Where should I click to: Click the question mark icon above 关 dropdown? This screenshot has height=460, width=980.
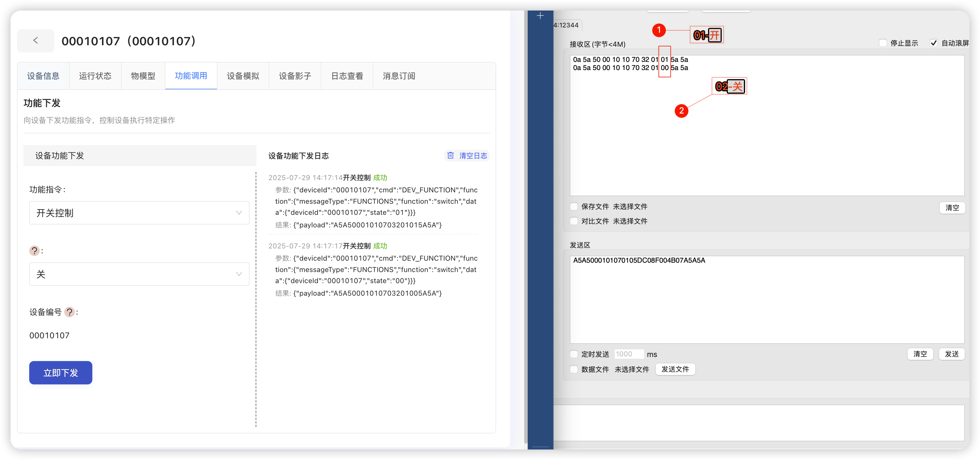click(x=34, y=251)
